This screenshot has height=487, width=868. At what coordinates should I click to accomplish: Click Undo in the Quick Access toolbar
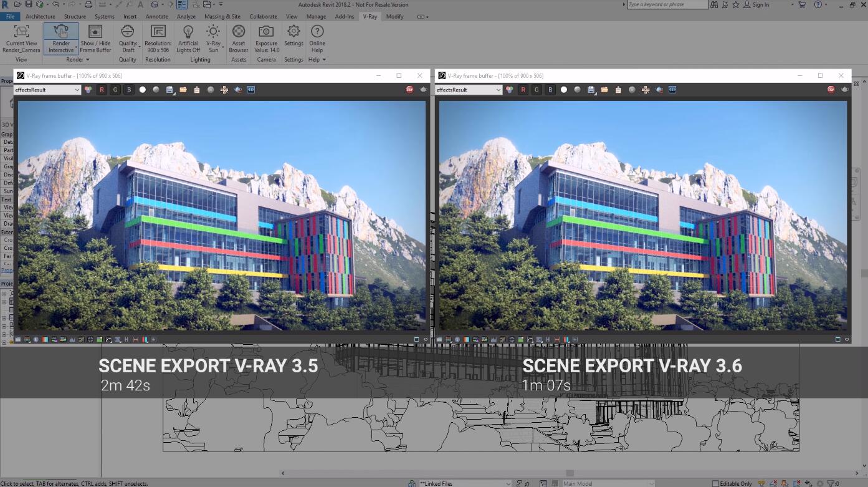click(55, 4)
